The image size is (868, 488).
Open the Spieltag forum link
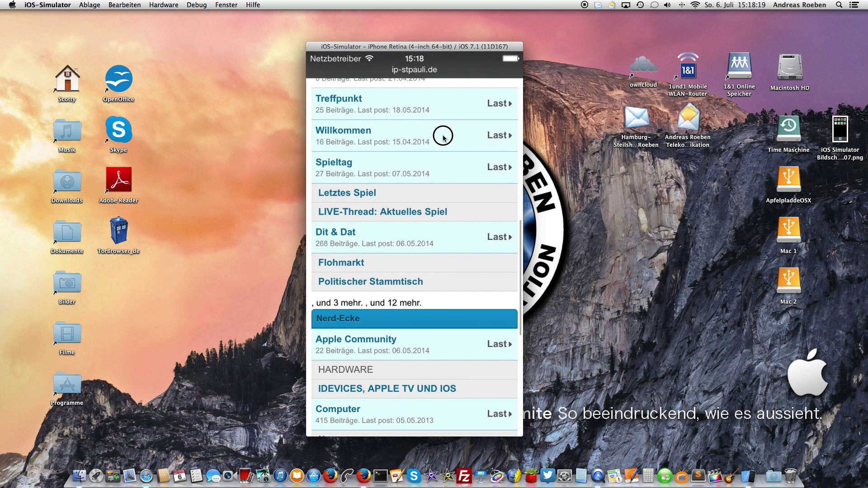click(x=334, y=162)
